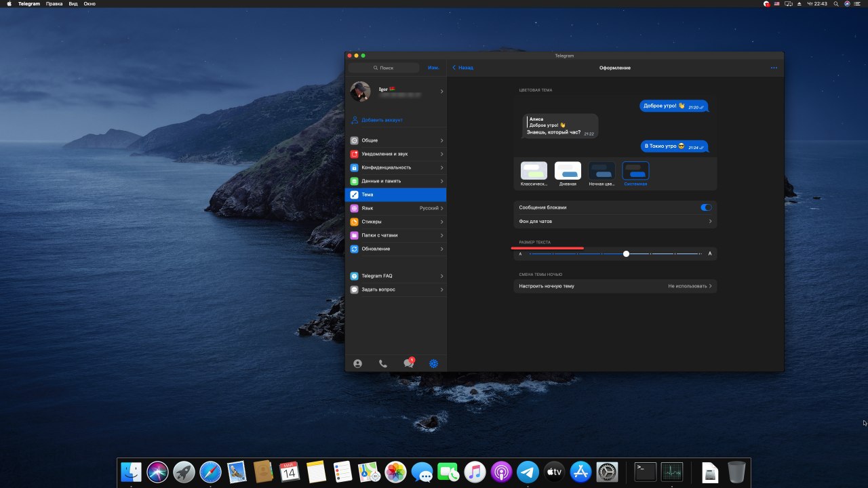Click the three-dots more options icon

774,68
